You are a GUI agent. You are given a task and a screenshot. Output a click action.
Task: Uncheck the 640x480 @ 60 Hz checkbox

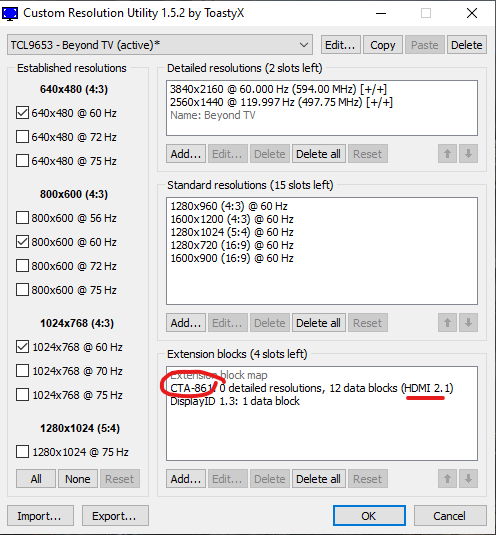click(23, 113)
